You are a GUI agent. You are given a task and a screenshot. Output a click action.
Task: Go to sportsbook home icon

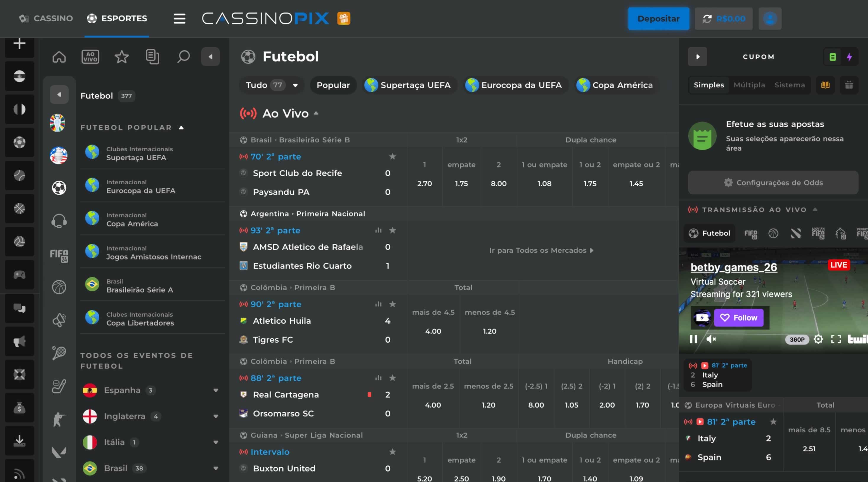tap(59, 56)
